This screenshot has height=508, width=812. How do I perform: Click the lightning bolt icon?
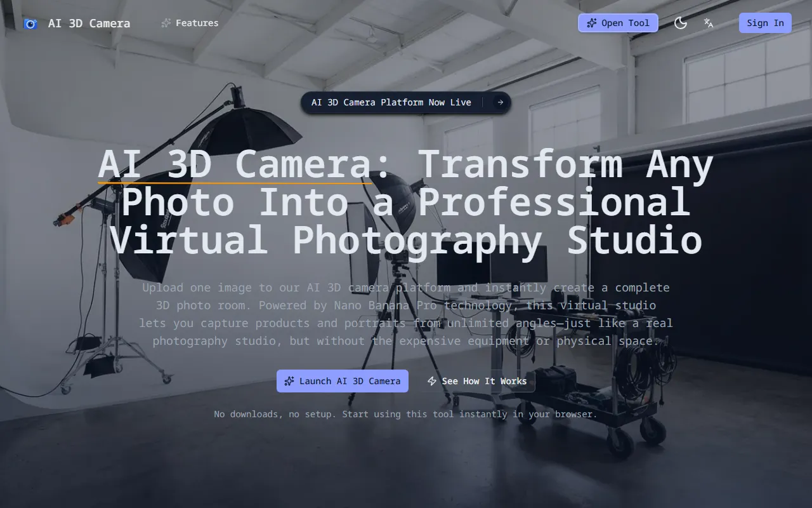pyautogui.click(x=432, y=381)
